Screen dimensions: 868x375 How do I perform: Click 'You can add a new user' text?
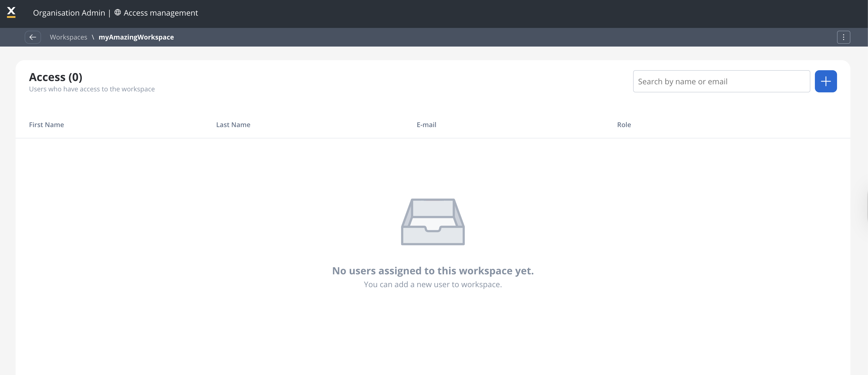coord(433,284)
